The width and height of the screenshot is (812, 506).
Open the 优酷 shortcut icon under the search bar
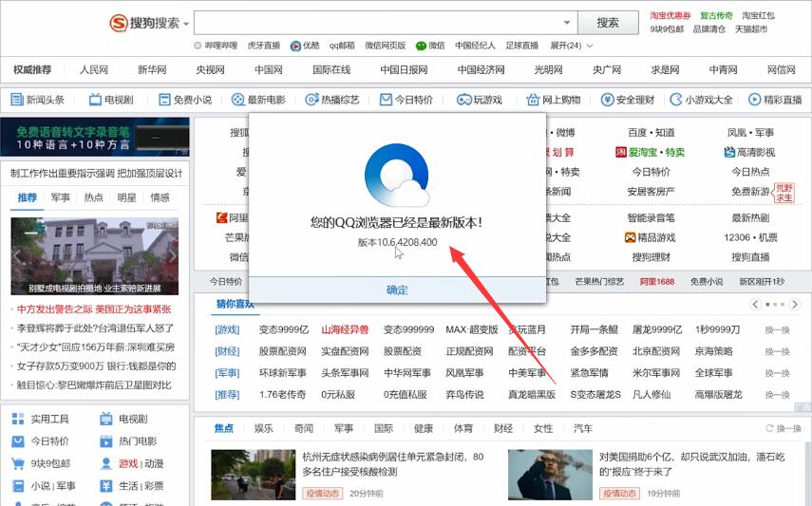pyautogui.click(x=295, y=46)
